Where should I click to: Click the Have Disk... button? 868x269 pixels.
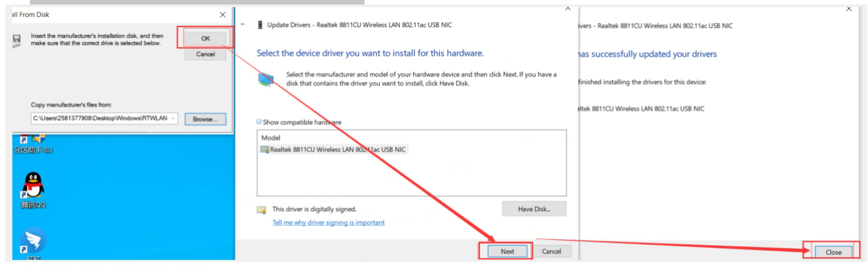click(x=534, y=209)
